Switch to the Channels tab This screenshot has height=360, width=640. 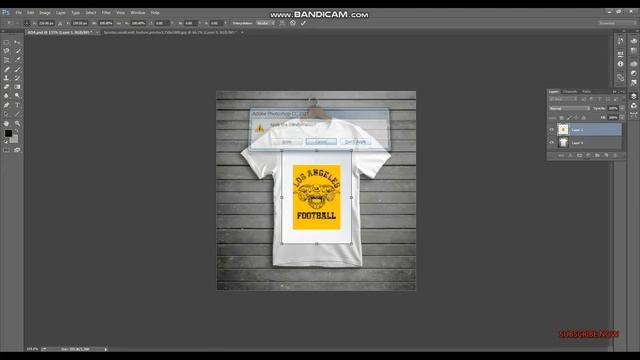click(x=570, y=92)
